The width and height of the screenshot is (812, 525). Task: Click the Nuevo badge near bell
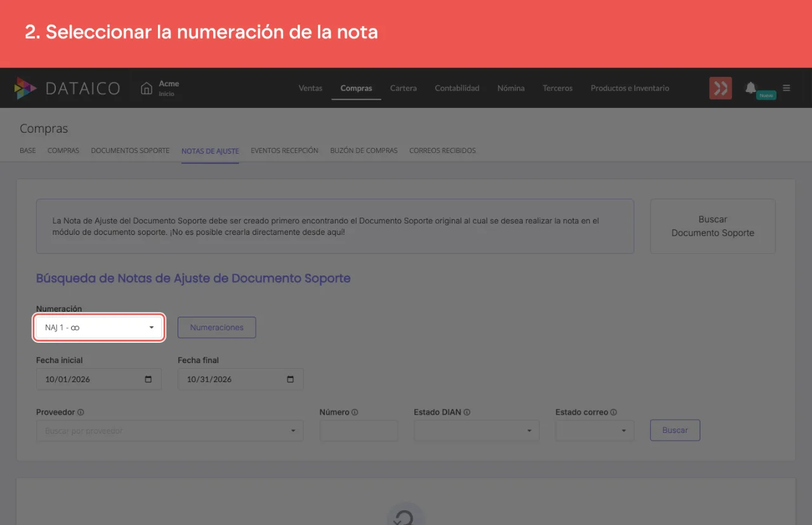766,95
